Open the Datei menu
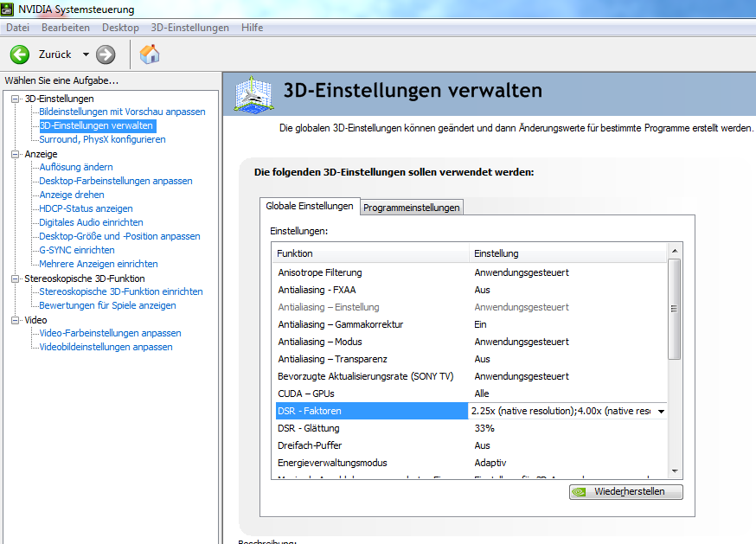The image size is (756, 544). tap(18, 28)
